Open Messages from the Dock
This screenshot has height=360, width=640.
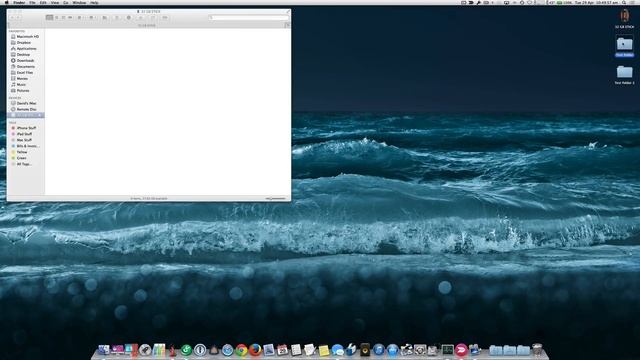click(x=338, y=350)
